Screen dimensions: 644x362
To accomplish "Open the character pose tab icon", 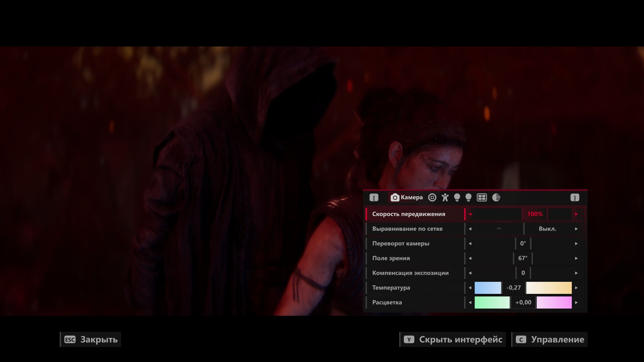I will 445,198.
